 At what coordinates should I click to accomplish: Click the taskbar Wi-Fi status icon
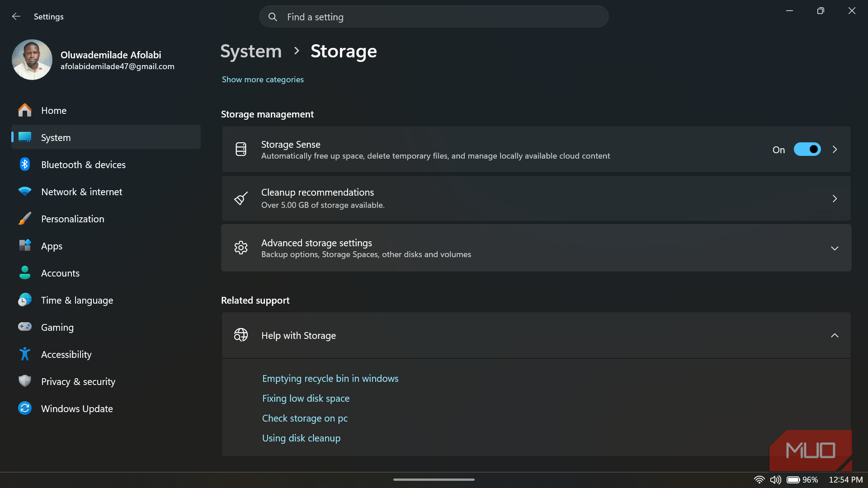click(759, 480)
